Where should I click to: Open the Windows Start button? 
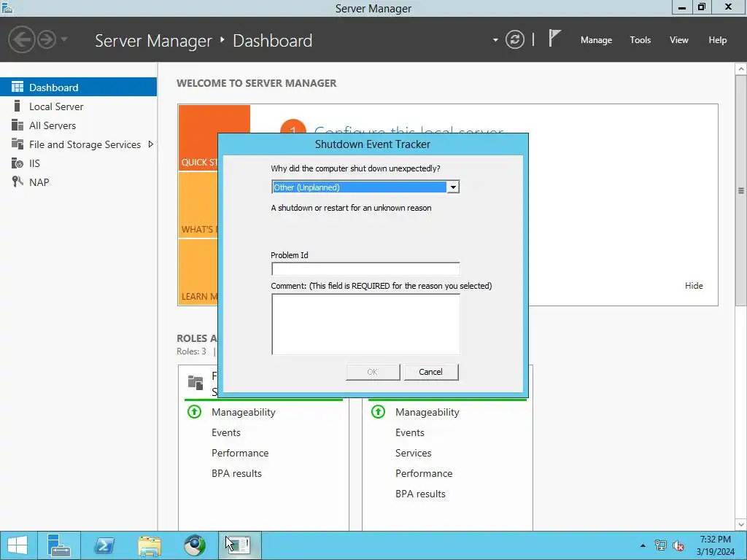click(x=18, y=545)
